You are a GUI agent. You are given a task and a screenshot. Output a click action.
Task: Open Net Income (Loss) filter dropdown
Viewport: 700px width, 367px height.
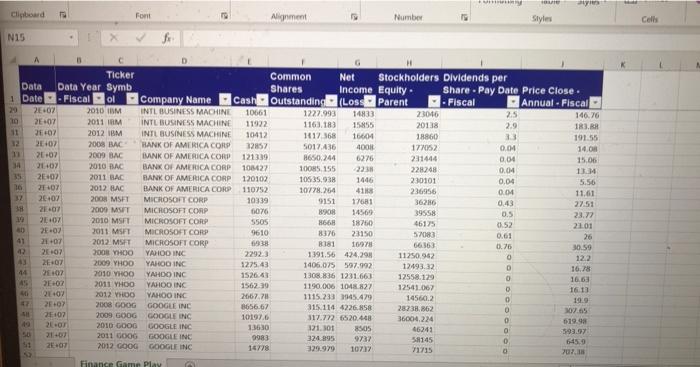pos(371,101)
